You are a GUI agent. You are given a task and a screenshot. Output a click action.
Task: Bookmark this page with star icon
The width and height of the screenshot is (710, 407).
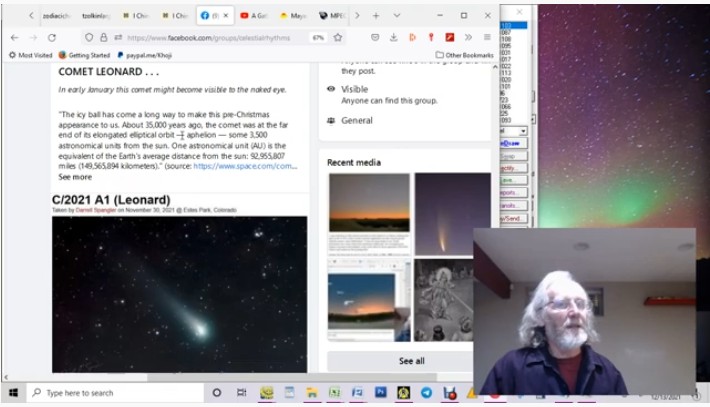338,37
